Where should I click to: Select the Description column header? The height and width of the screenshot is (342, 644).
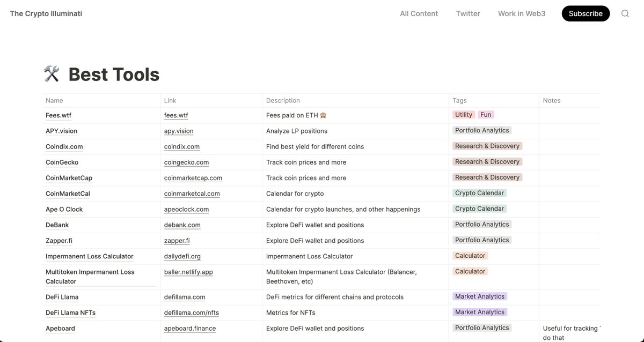click(x=283, y=100)
